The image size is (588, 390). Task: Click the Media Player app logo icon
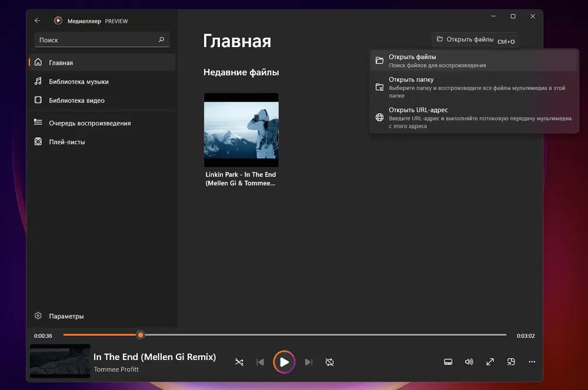[58, 21]
